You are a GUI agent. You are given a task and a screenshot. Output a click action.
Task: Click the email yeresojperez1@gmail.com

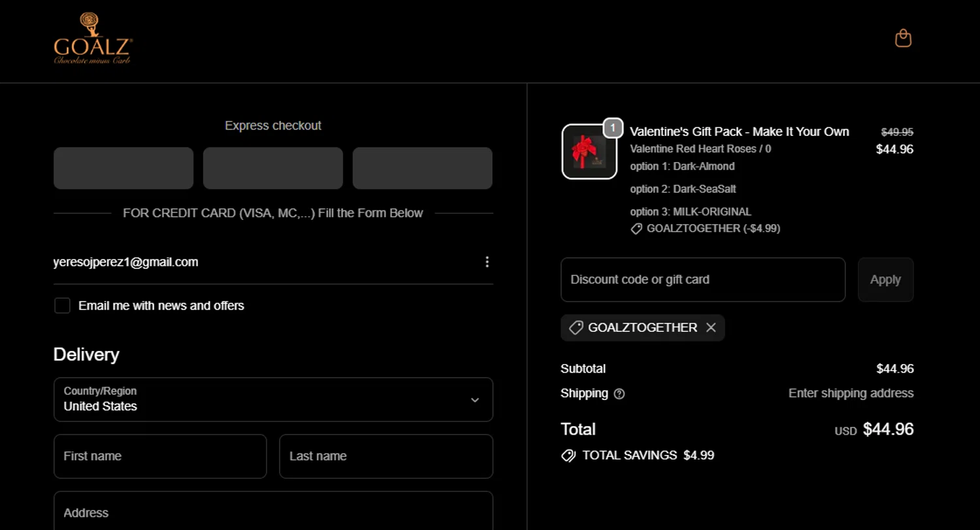125,262
